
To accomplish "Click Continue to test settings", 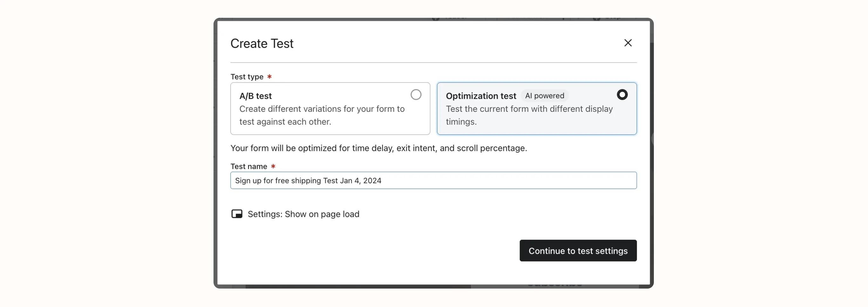I will [x=578, y=251].
